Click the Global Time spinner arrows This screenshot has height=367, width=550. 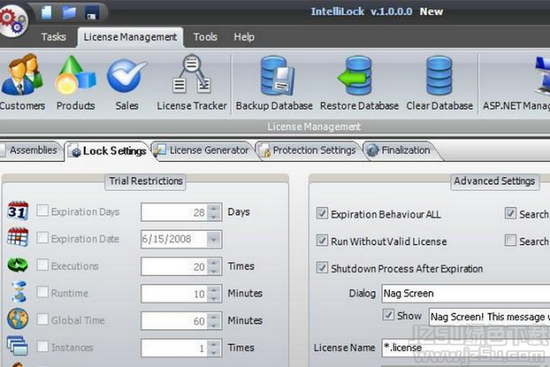coord(213,321)
